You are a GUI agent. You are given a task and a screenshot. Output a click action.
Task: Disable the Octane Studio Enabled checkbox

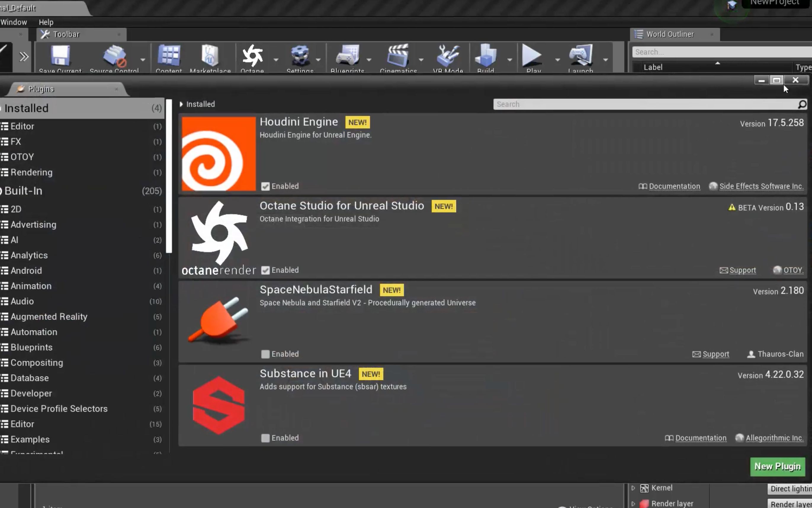click(x=265, y=271)
